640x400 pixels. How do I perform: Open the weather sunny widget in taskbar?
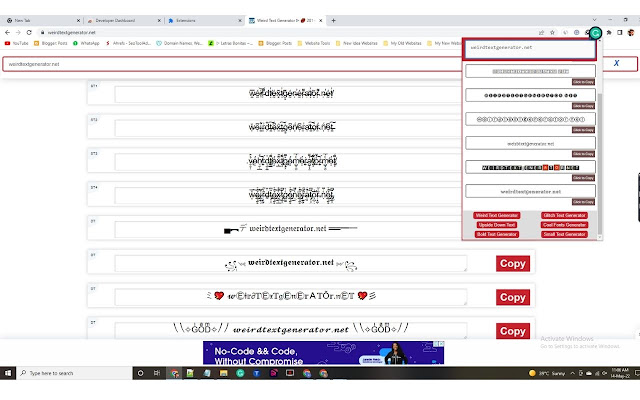tap(547, 373)
